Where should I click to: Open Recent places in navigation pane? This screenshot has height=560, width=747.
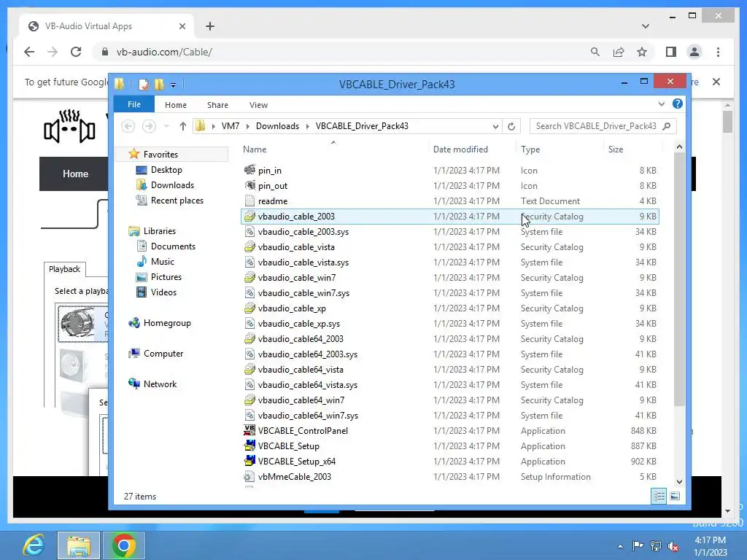point(177,201)
